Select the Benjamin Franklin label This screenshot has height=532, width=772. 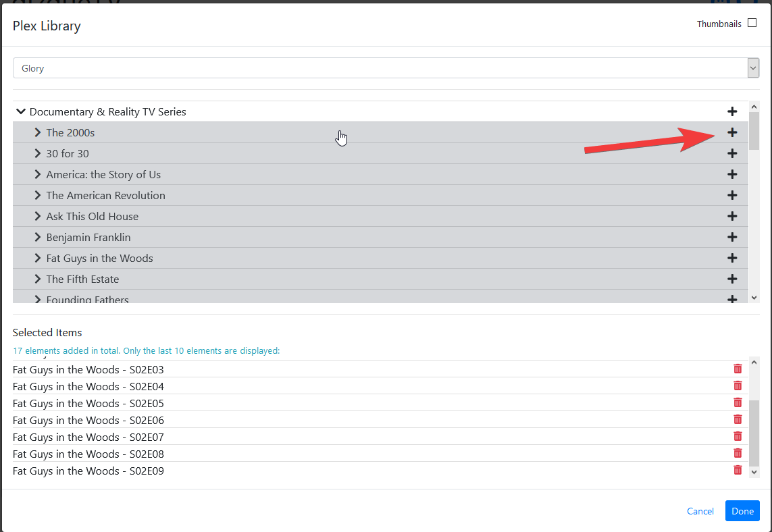pos(88,237)
